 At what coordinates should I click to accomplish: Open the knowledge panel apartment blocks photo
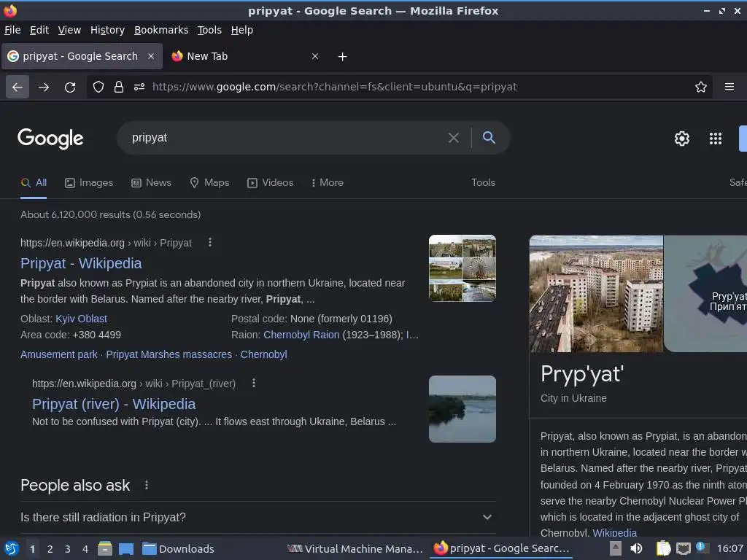pyautogui.click(x=596, y=294)
